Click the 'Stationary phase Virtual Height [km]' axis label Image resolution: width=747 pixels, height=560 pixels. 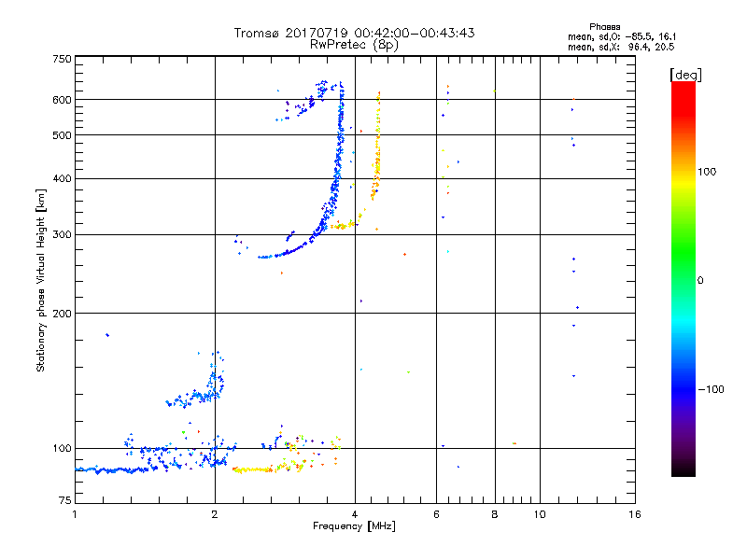(x=41, y=281)
